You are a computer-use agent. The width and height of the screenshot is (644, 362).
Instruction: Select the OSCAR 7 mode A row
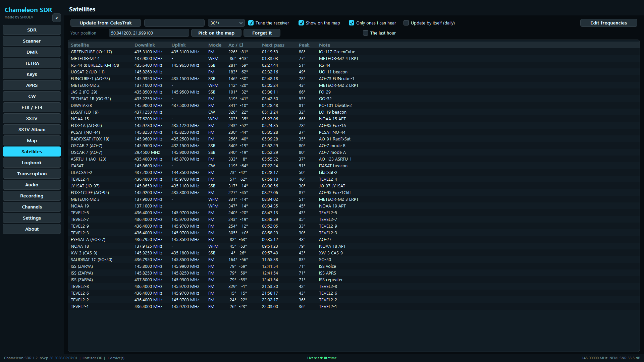tap(354, 153)
